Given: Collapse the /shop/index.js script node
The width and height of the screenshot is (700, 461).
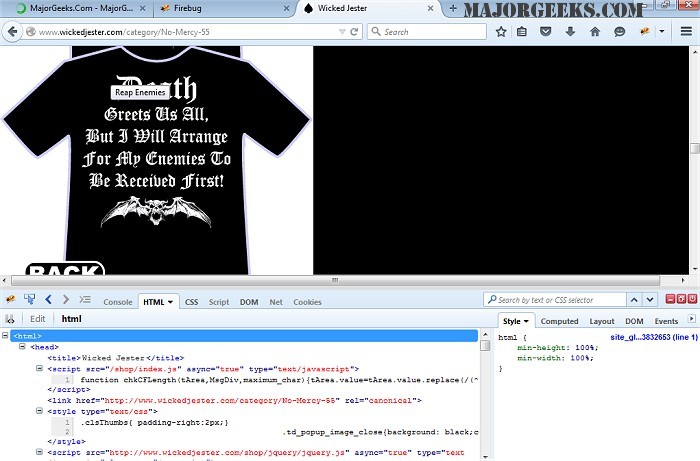Looking at the screenshot, I should (x=39, y=368).
